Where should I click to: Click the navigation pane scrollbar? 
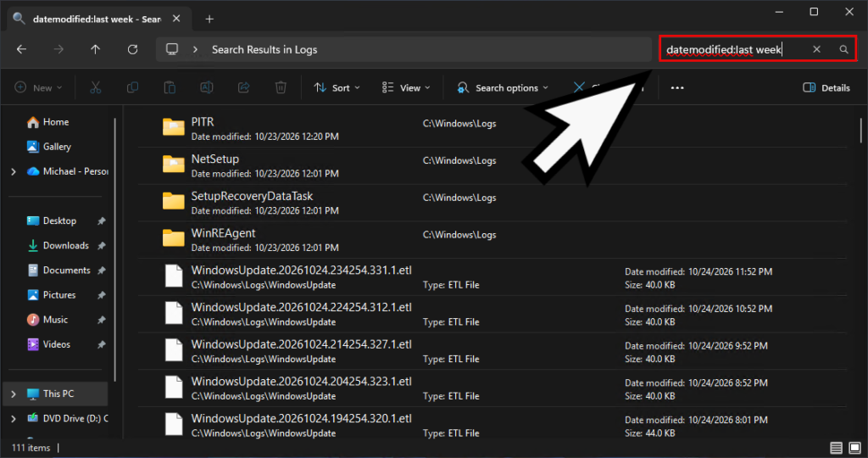[x=115, y=249]
